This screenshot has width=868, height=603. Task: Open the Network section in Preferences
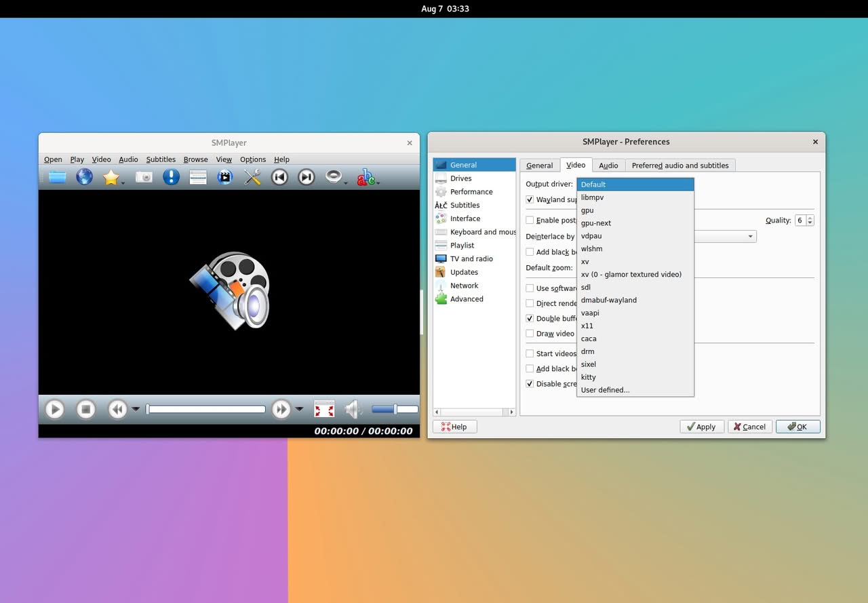[x=474, y=286]
